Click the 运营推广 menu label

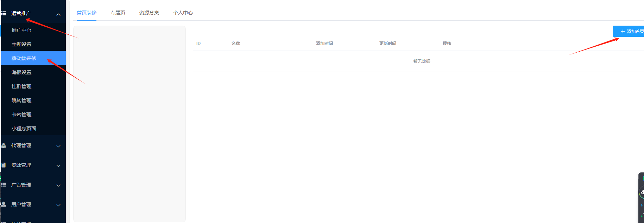pos(21,13)
